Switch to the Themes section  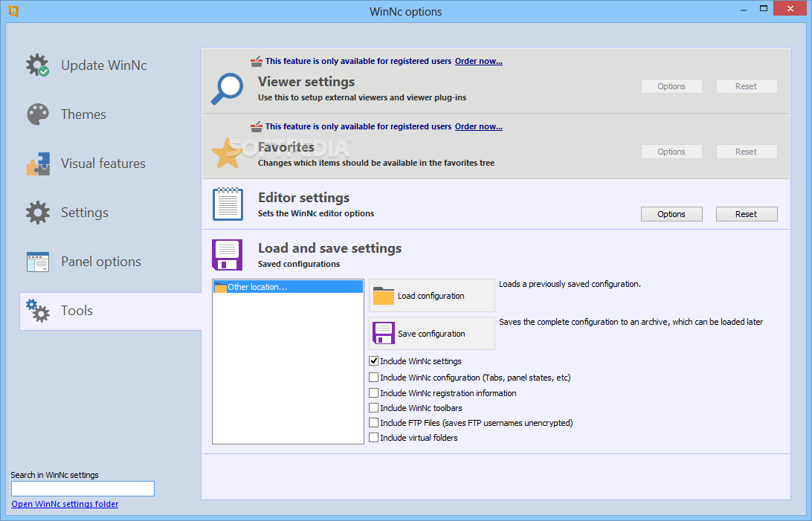click(x=83, y=114)
